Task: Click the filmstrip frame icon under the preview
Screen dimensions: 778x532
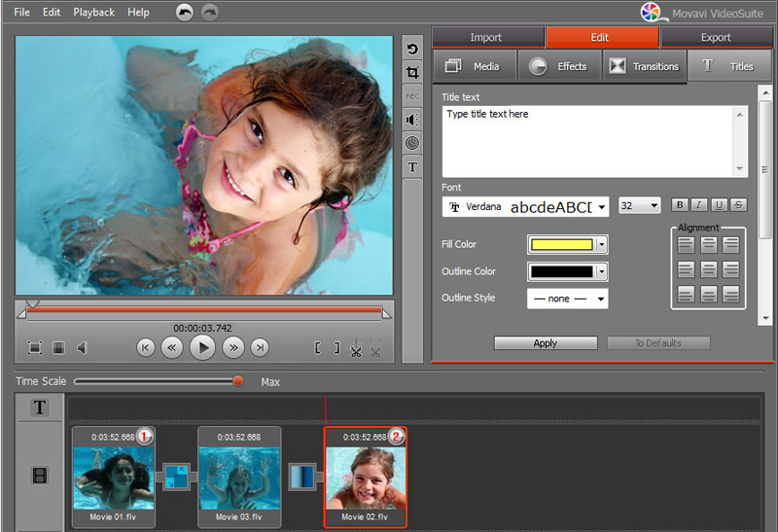Action: pyautogui.click(x=58, y=348)
